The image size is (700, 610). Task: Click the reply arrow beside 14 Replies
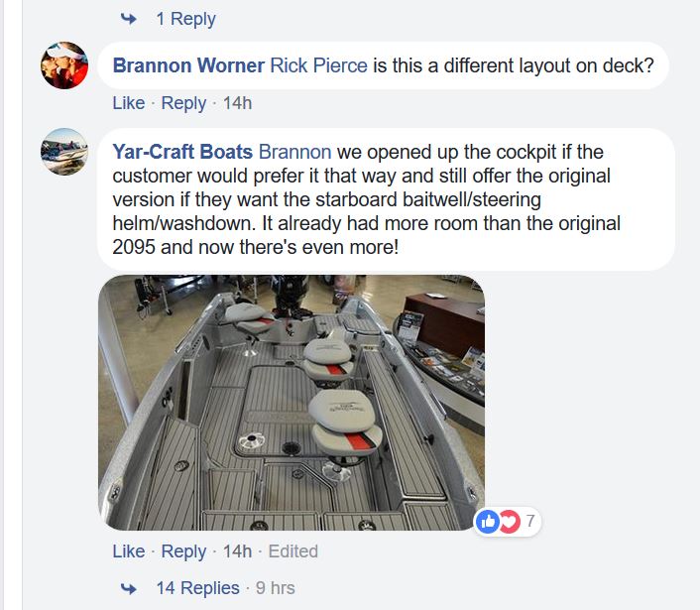(129, 588)
